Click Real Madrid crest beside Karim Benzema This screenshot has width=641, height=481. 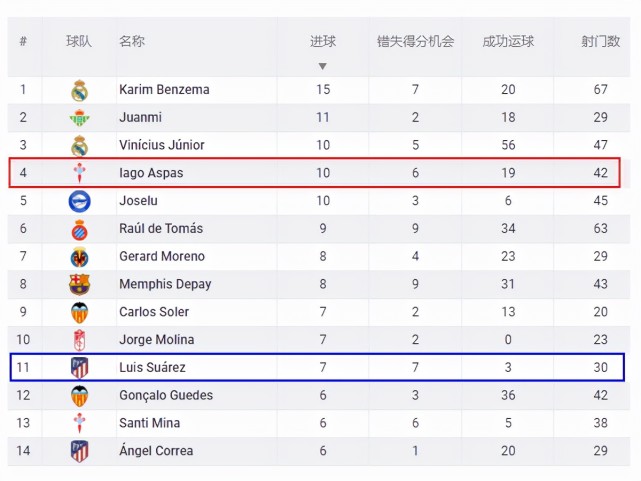(x=80, y=90)
